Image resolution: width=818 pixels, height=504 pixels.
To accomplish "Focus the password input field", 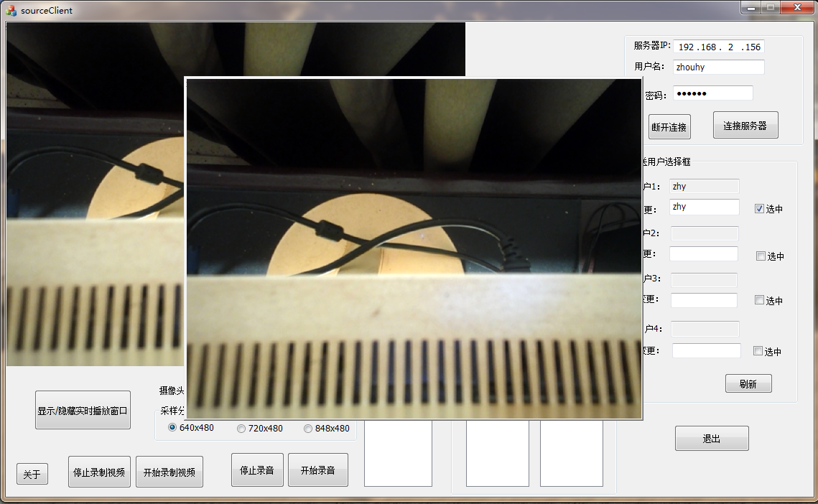I will pos(712,94).
